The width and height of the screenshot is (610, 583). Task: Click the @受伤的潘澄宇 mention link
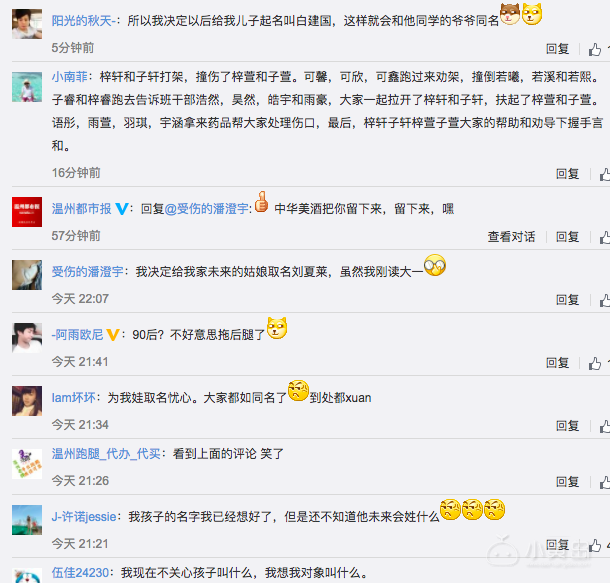[207, 209]
